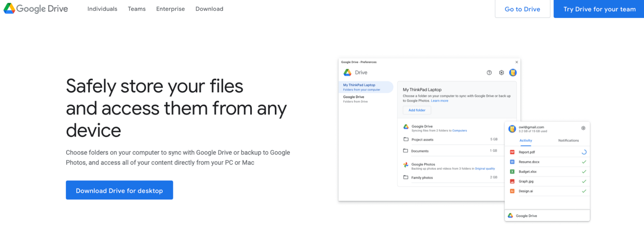Click the syncing spinner next to Report.pdf

(x=584, y=152)
